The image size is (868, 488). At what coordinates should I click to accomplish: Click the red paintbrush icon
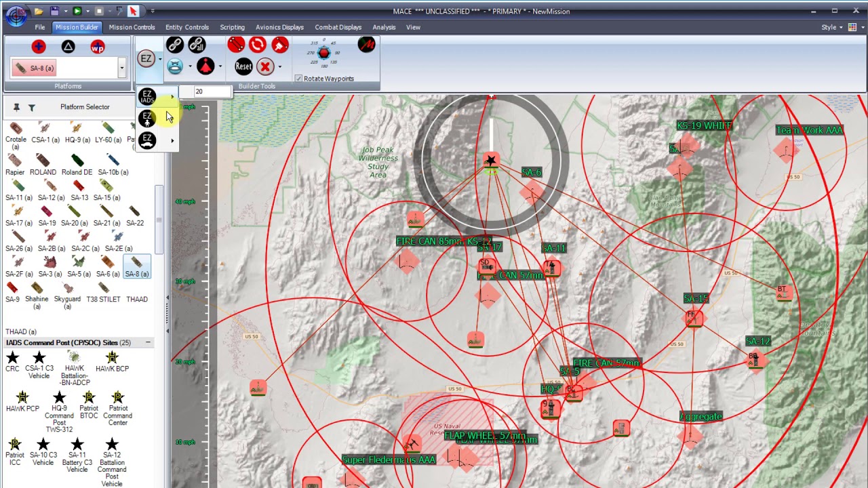click(x=279, y=45)
